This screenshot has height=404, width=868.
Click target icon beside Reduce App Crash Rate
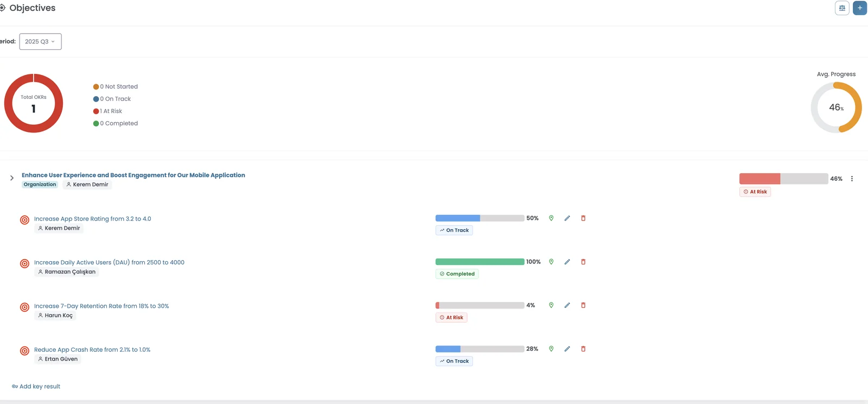point(24,351)
